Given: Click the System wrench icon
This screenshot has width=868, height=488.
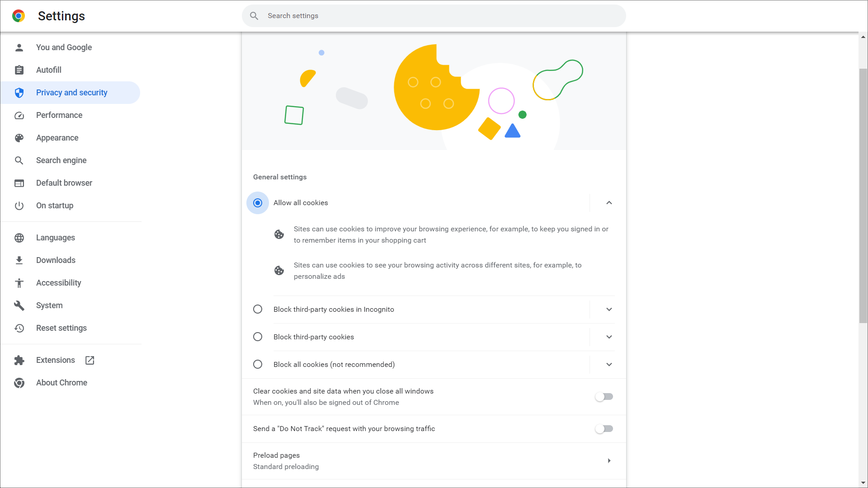Looking at the screenshot, I should pyautogui.click(x=19, y=305).
